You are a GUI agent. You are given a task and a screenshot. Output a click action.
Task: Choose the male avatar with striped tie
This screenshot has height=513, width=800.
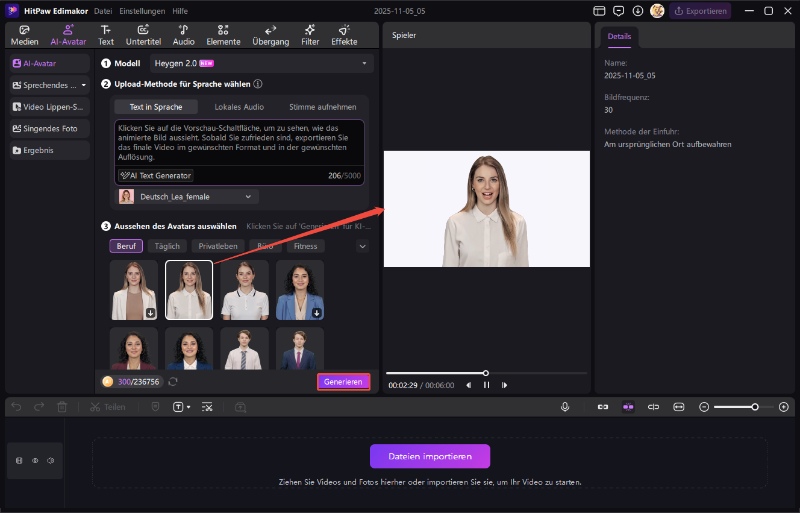click(x=244, y=349)
